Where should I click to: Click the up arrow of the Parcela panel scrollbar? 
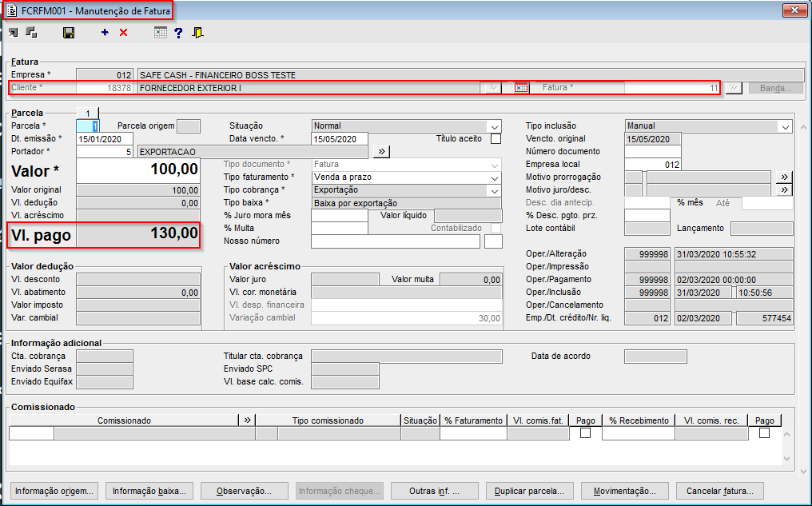pyautogui.click(x=803, y=127)
